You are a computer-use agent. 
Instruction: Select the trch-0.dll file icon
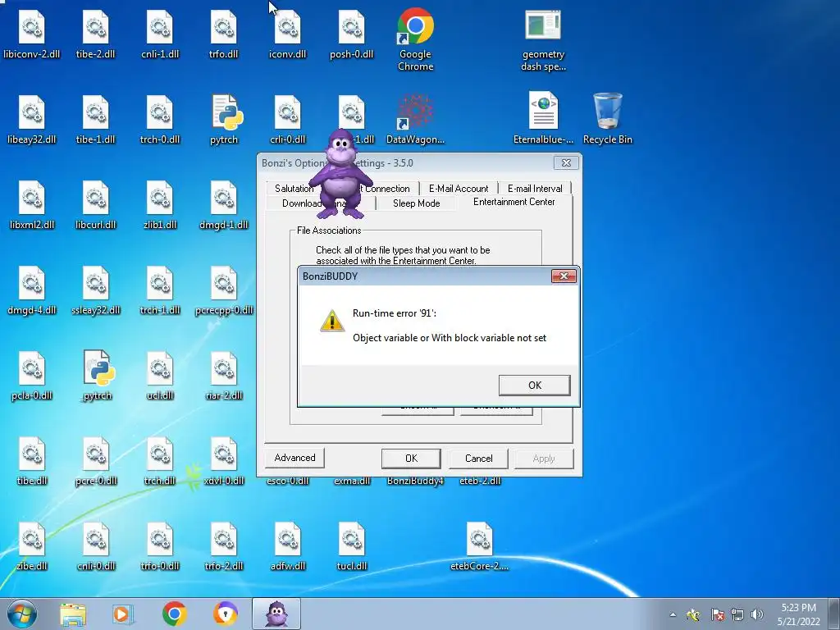coord(160,118)
